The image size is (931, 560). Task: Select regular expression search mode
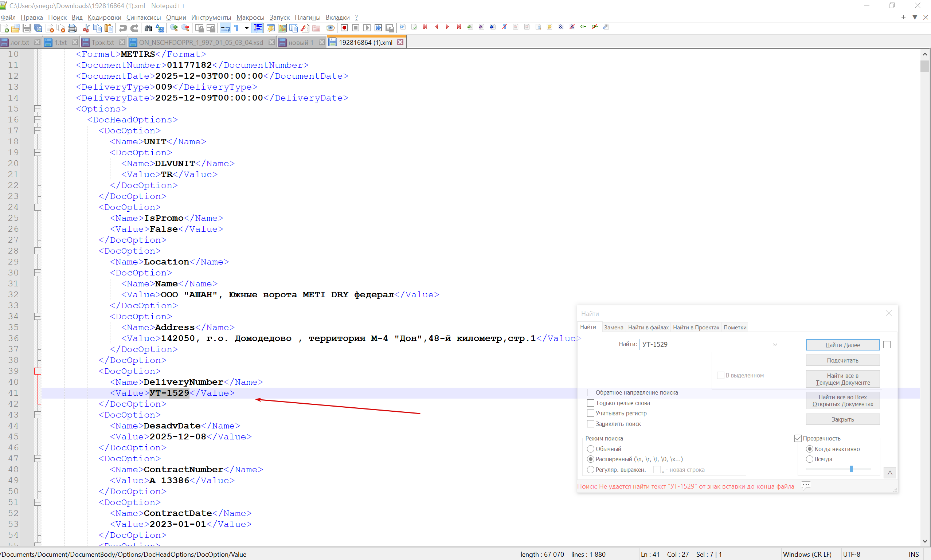[x=591, y=470]
